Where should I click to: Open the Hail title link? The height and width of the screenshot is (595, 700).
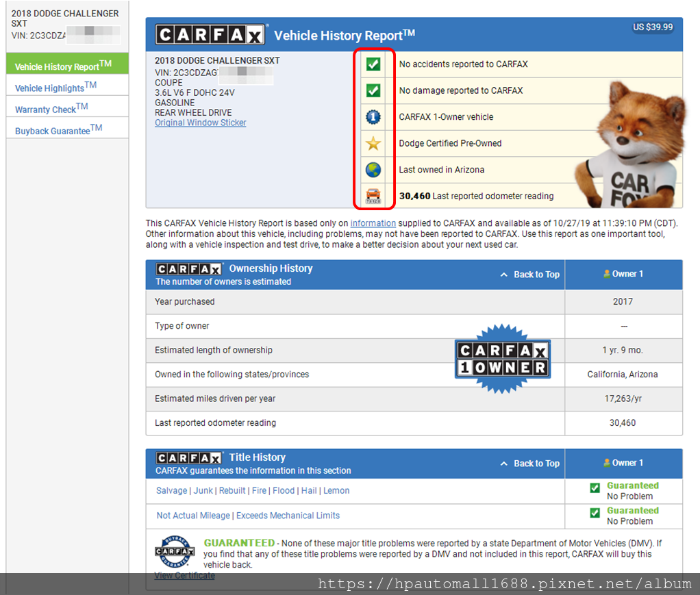[x=309, y=490]
